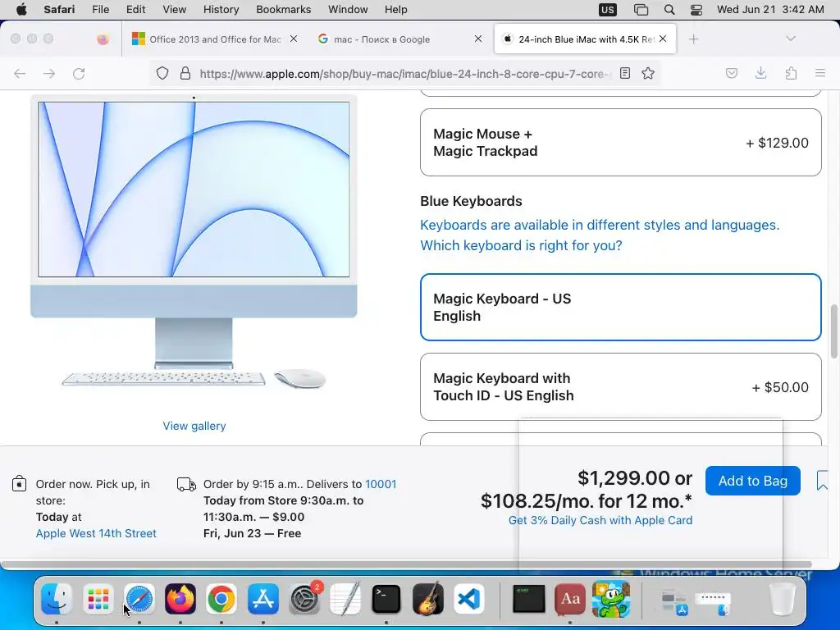Image resolution: width=840 pixels, height=630 pixels.
Task: Launch Visual Studio Code from dock
Action: pos(468,599)
